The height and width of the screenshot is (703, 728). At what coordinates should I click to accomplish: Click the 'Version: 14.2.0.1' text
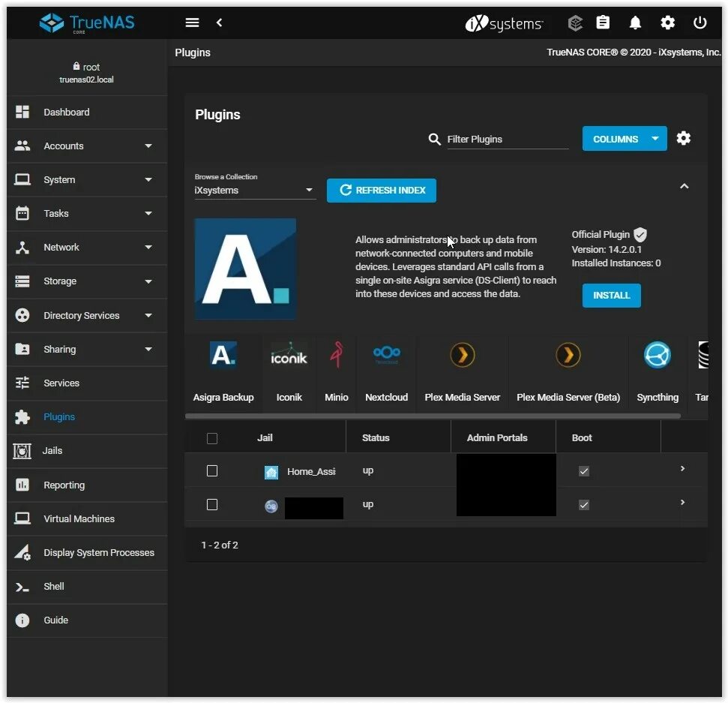click(x=607, y=250)
